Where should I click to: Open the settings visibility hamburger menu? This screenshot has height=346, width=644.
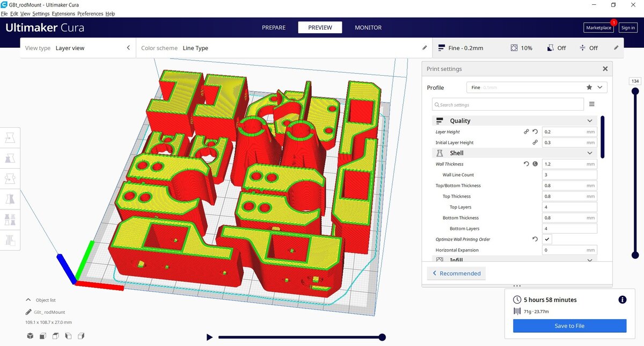[x=592, y=104]
